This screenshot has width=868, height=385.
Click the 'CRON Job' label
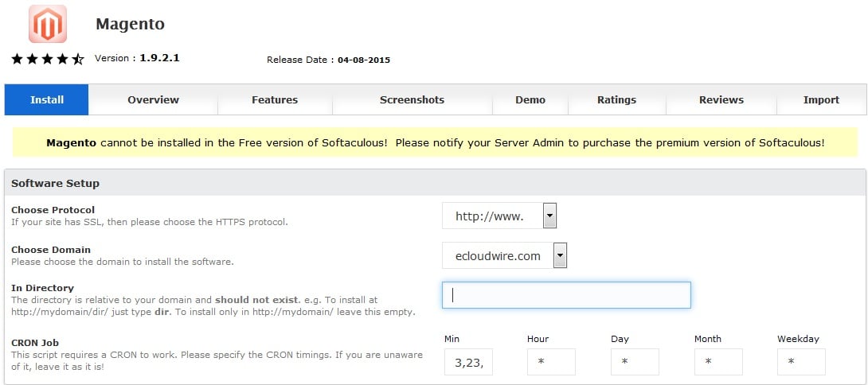(x=35, y=343)
